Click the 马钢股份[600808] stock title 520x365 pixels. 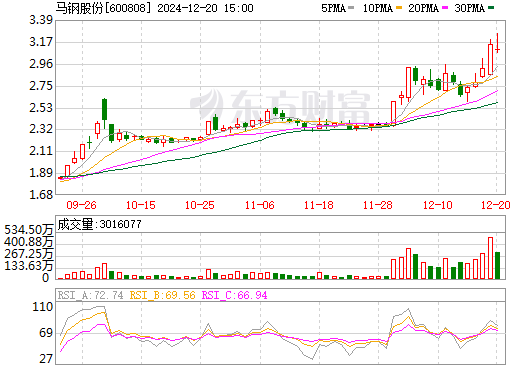click(x=103, y=8)
